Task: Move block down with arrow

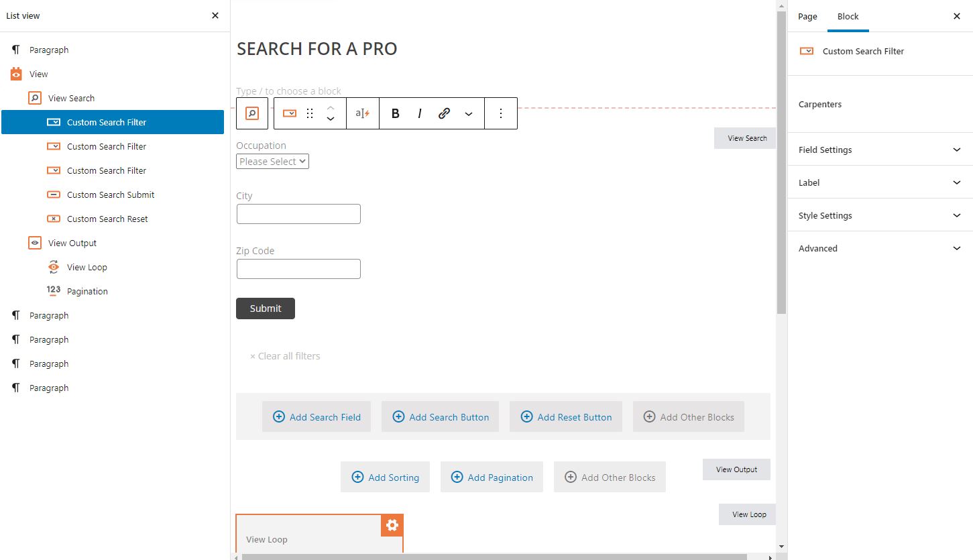Action: (x=331, y=119)
